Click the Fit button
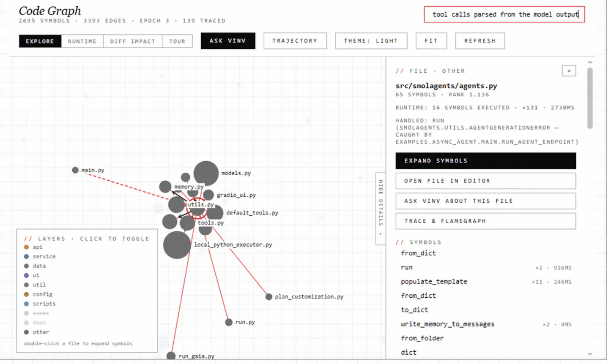608x364 pixels. pyautogui.click(x=431, y=41)
